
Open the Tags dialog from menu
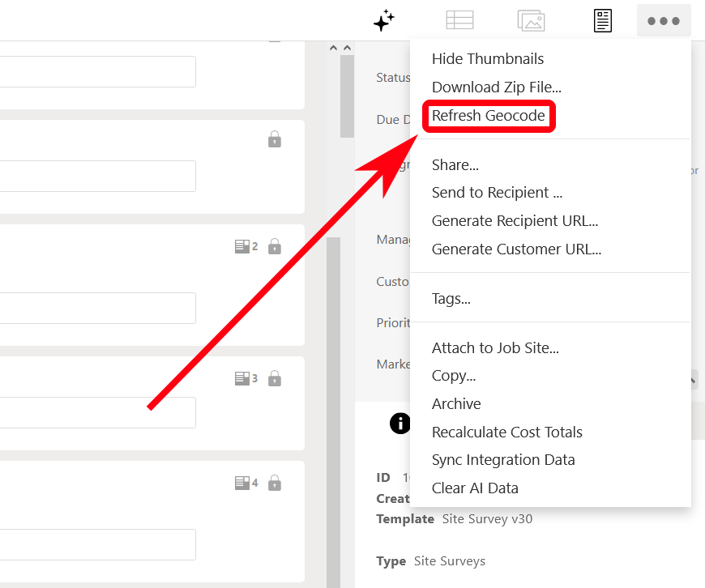451,299
